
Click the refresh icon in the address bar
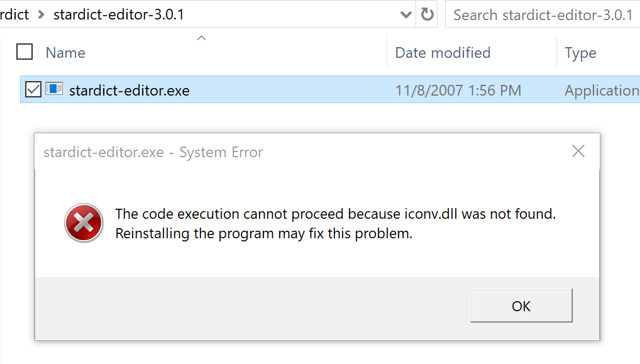426,14
